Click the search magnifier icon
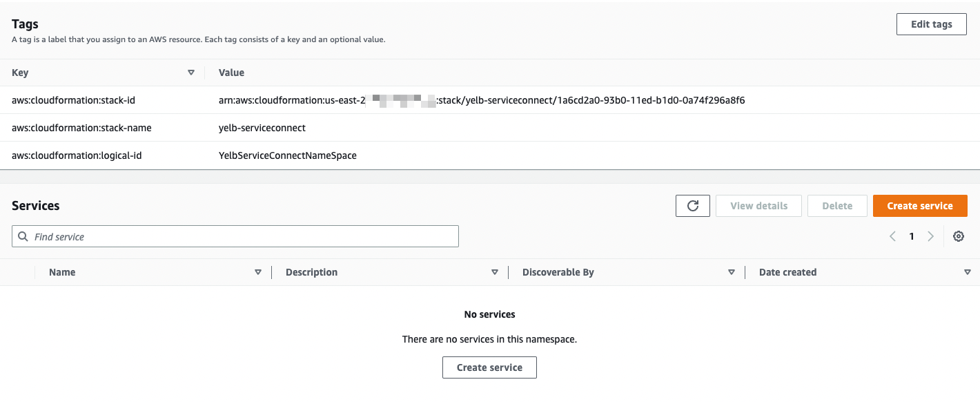Image resolution: width=980 pixels, height=402 pixels. [23, 236]
